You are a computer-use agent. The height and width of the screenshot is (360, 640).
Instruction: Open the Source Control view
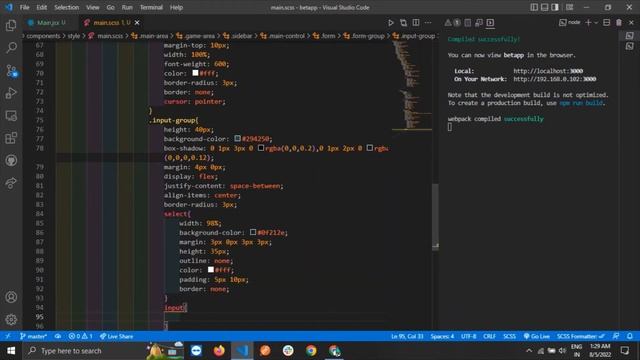11,71
